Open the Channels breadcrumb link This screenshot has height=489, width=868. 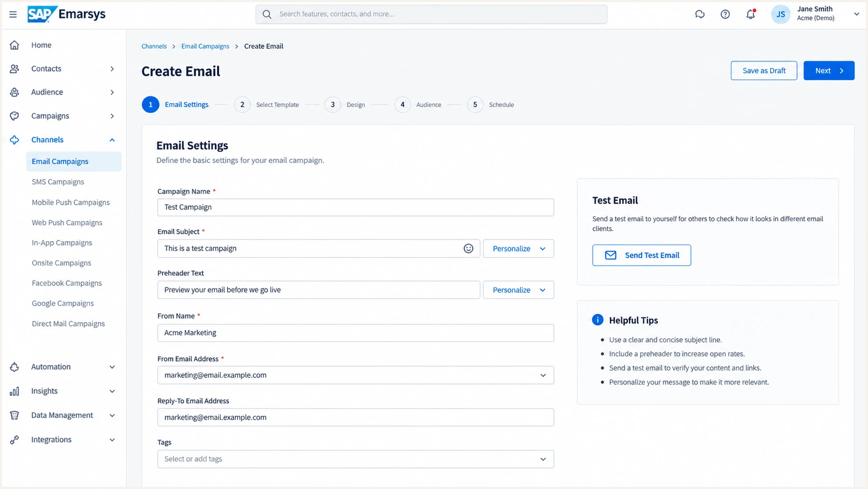(x=154, y=46)
